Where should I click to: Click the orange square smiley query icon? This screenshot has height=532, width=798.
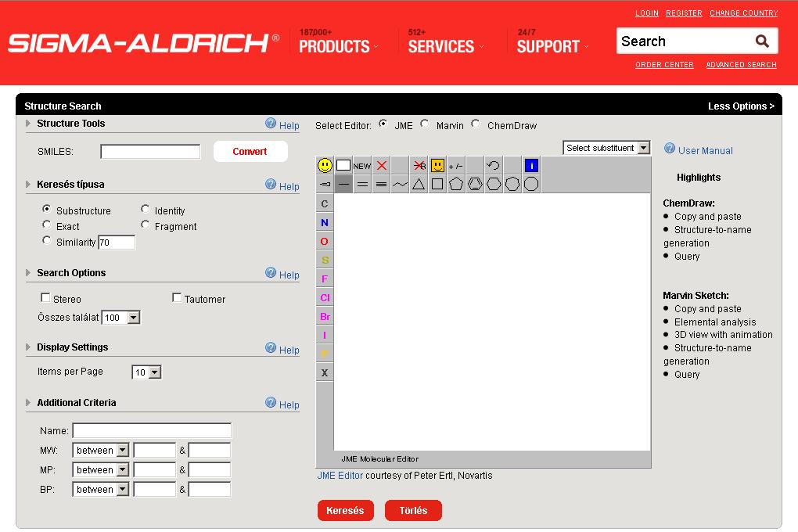tap(437, 165)
